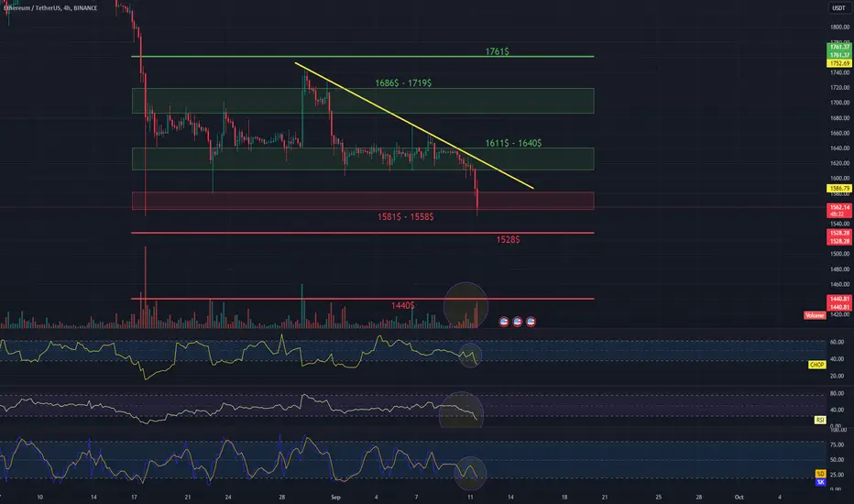Select the highlight ellipse over volume bars
854x504 pixels.
coord(465,305)
